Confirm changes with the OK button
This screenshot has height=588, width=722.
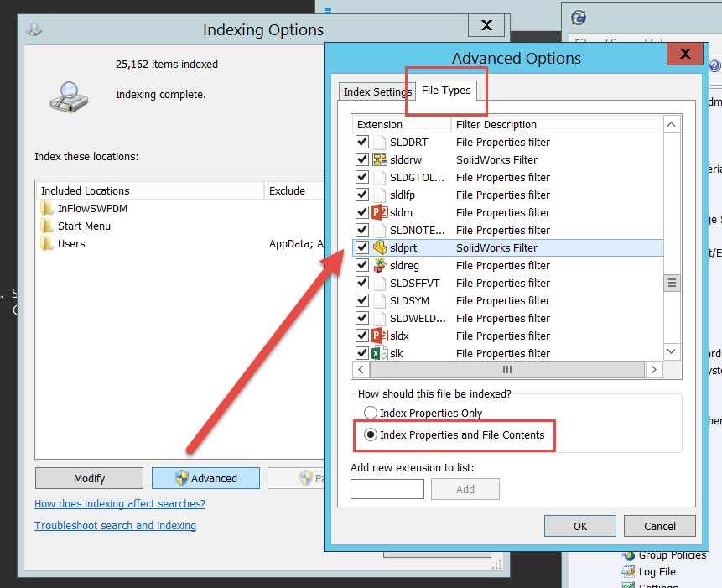579,526
